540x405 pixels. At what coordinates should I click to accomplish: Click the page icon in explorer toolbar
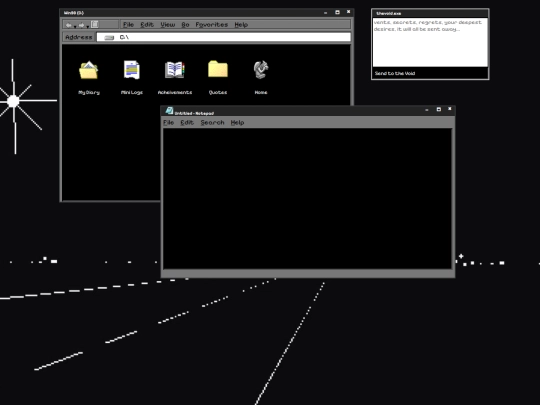(x=95, y=24)
